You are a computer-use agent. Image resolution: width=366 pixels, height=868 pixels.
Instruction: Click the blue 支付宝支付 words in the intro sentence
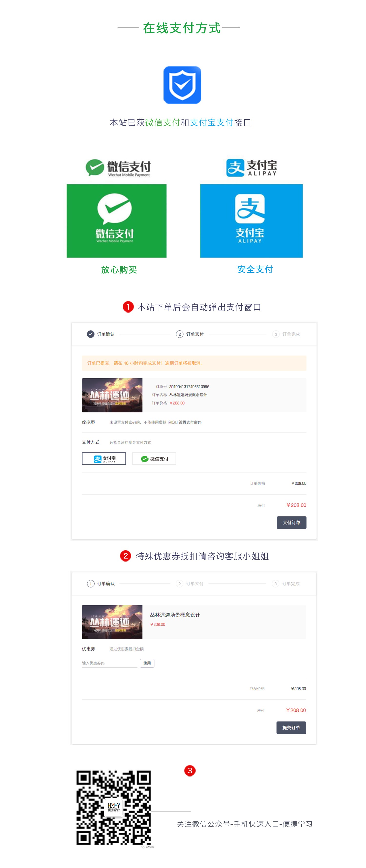(212, 122)
